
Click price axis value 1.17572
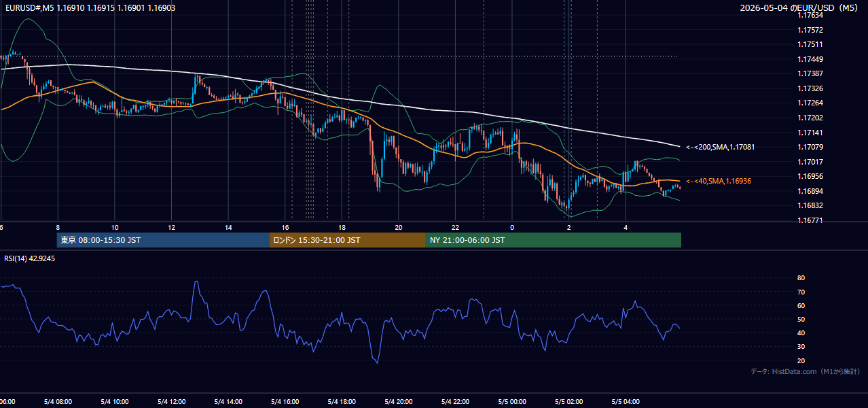point(809,30)
